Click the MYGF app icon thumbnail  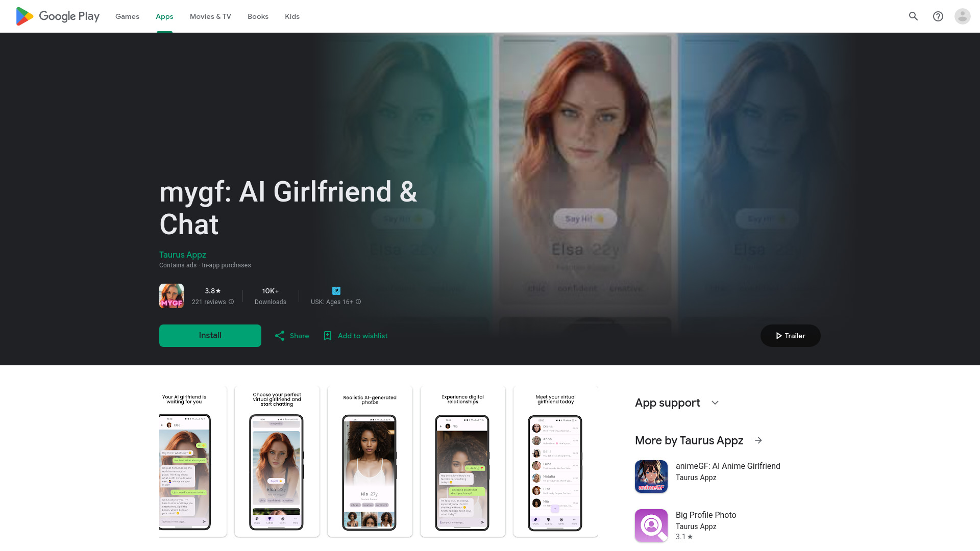point(171,296)
